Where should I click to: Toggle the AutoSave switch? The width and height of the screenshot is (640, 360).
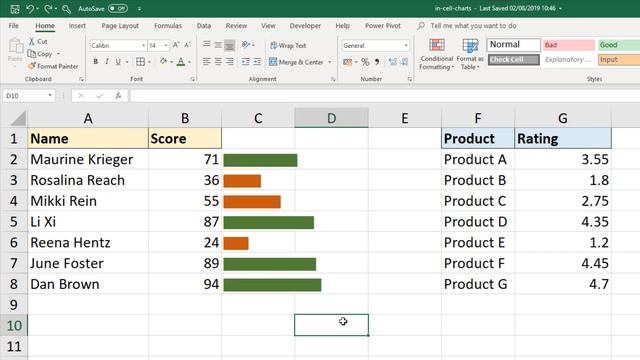118,9
